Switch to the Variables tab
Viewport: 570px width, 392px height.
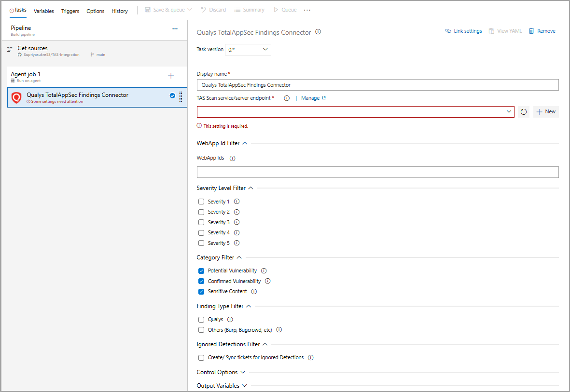(x=43, y=11)
